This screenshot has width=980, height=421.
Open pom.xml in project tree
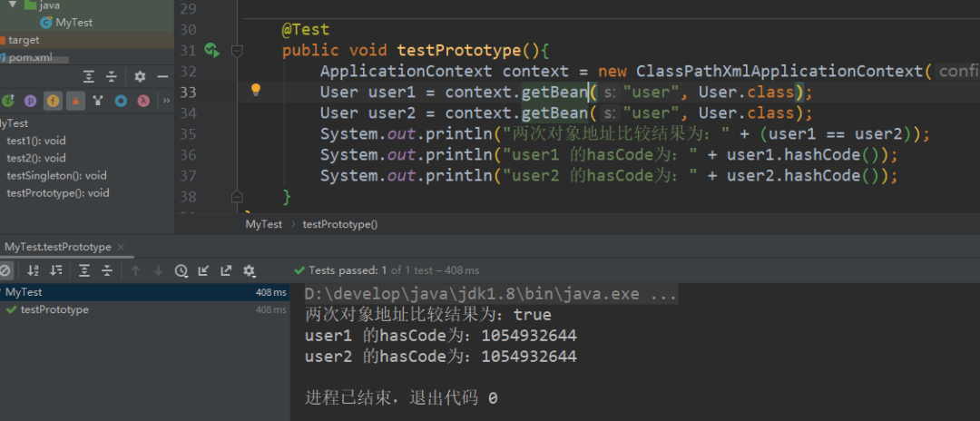click(26, 57)
